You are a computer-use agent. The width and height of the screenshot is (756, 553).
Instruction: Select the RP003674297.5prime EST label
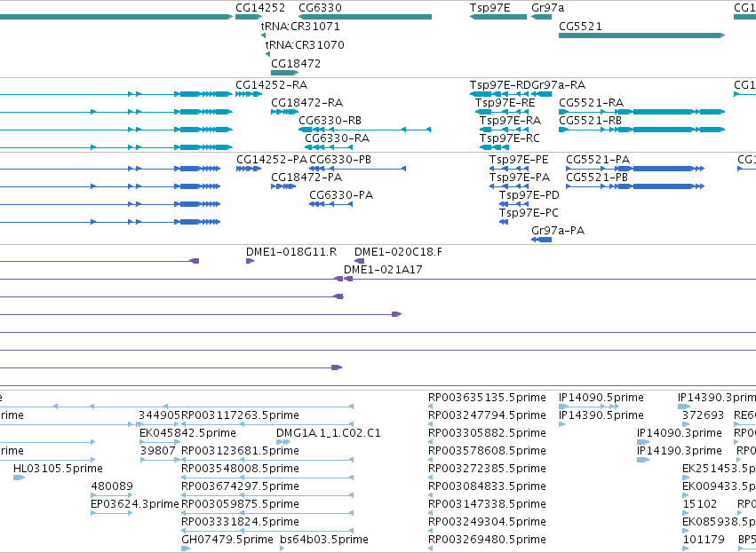[x=240, y=486]
